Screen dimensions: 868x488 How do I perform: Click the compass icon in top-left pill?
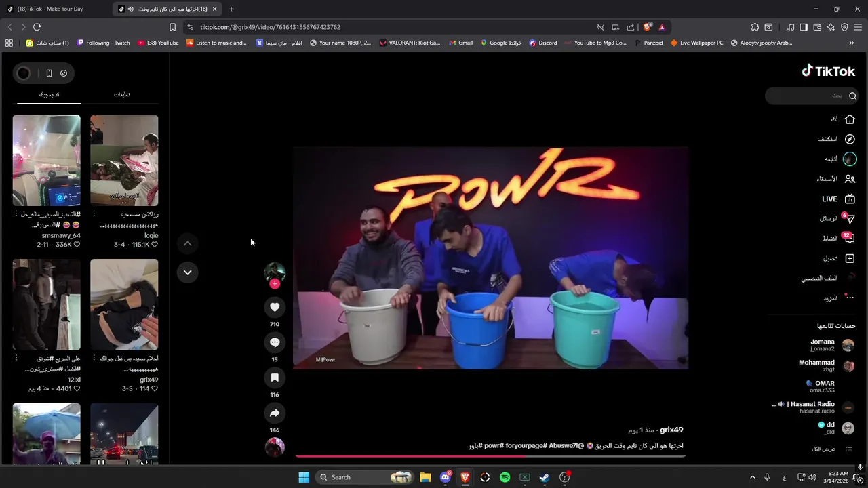point(64,73)
